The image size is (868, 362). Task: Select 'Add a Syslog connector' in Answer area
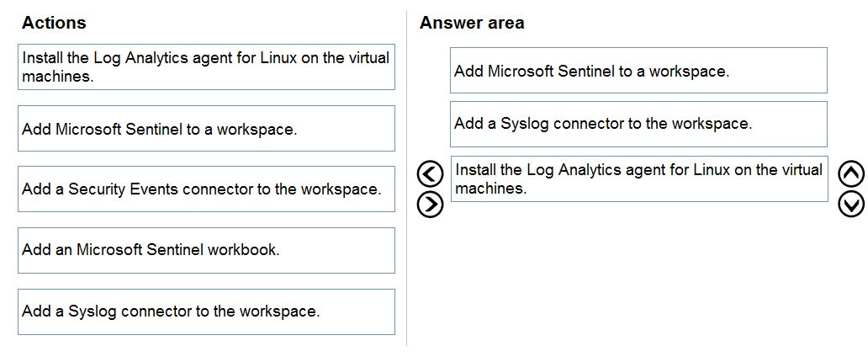click(x=639, y=124)
